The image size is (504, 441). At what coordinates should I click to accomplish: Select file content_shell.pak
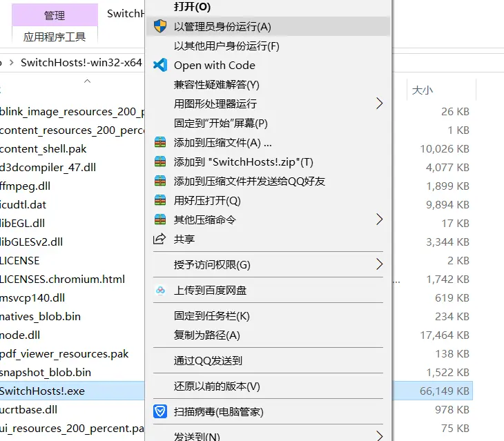point(43,148)
